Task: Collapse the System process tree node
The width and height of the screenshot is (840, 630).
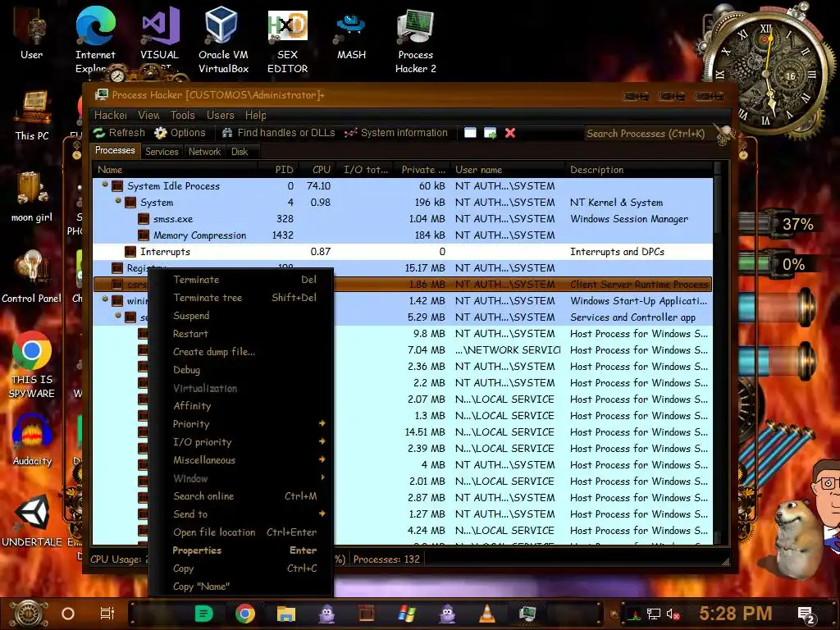Action: [118, 201]
